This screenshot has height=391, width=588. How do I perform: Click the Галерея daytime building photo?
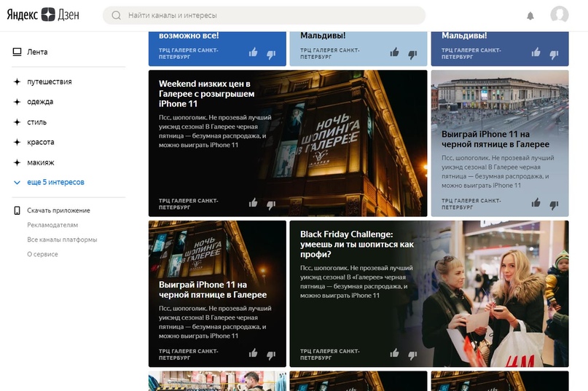pyautogui.click(x=500, y=99)
